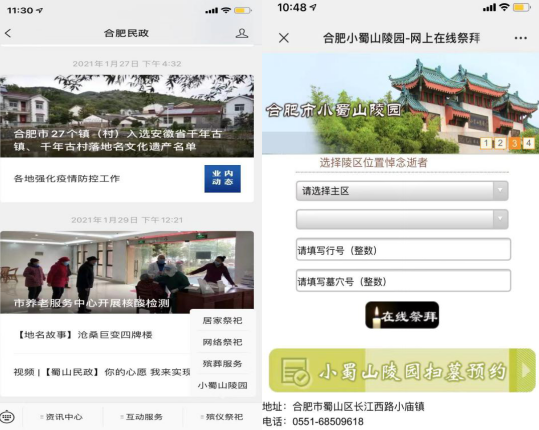Expand the 请选择主区 dropdown

click(402, 191)
